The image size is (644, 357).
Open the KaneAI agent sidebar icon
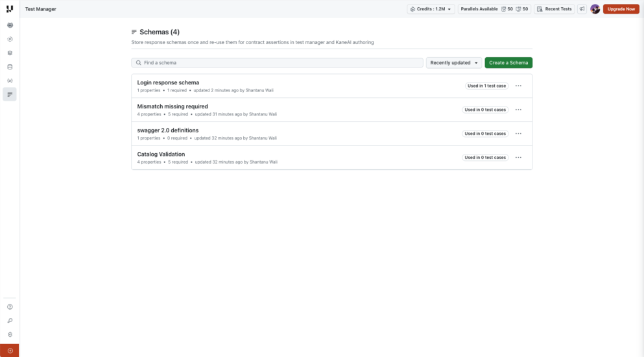pos(10,25)
